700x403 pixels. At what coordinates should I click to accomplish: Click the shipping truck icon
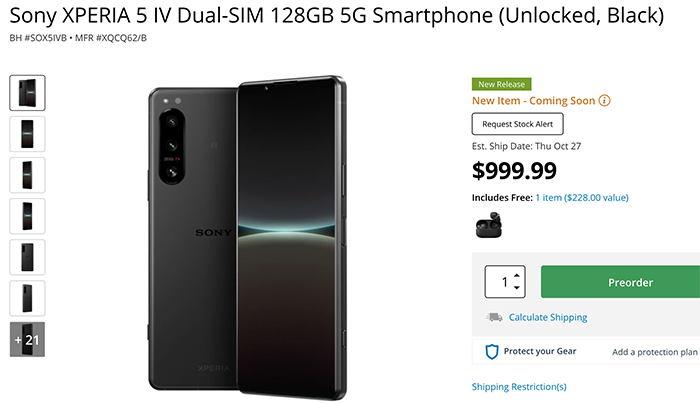(x=494, y=317)
